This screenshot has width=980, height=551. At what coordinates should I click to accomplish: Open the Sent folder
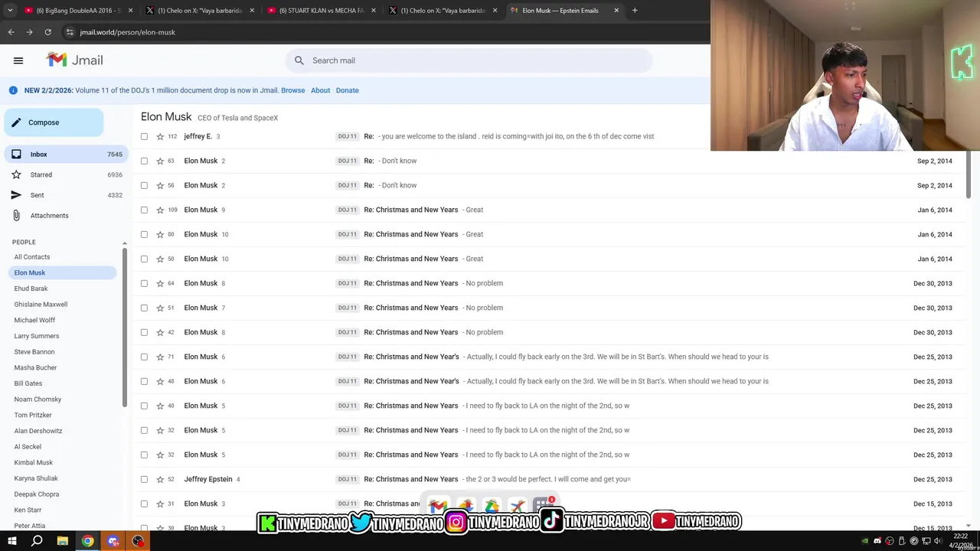tap(66, 195)
